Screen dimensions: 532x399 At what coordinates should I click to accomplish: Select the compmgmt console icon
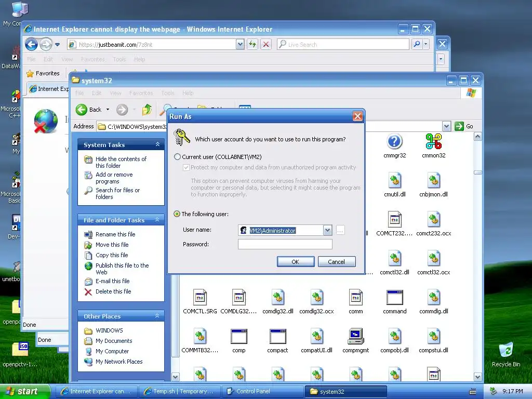tap(355, 337)
